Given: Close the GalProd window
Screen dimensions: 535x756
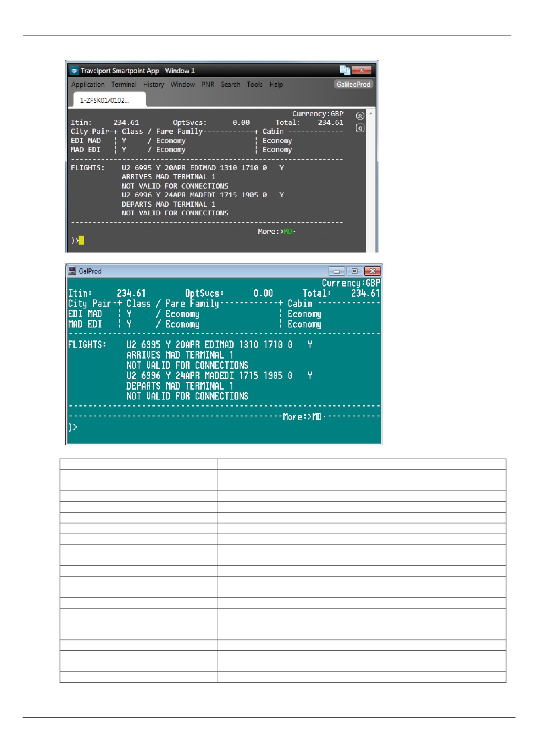Looking at the screenshot, I should pos(372,271).
